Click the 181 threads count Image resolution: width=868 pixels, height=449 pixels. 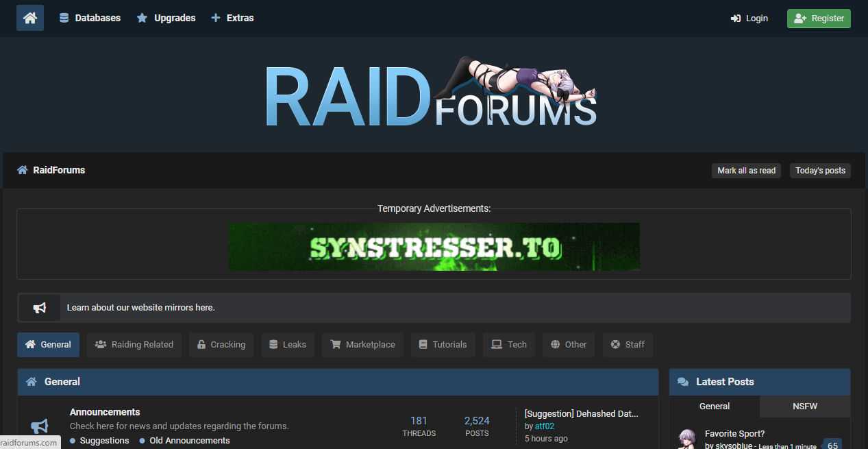pos(419,421)
